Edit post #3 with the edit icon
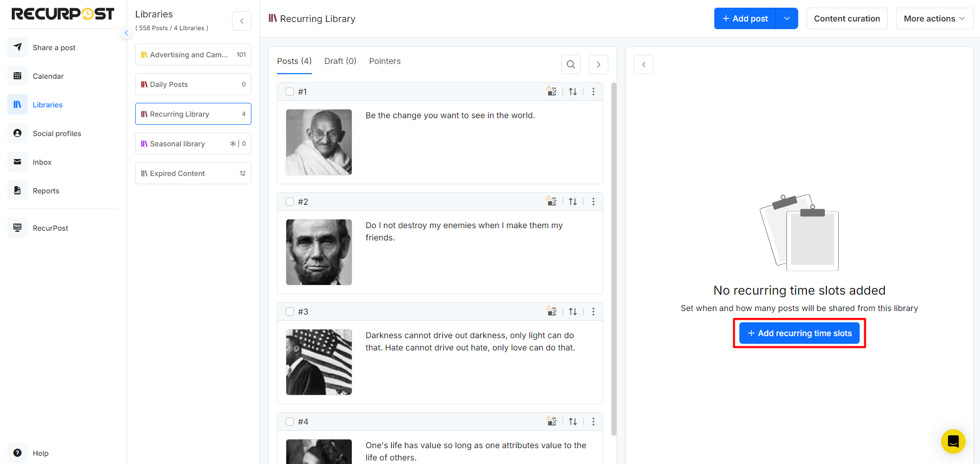980x464 pixels. click(551, 311)
